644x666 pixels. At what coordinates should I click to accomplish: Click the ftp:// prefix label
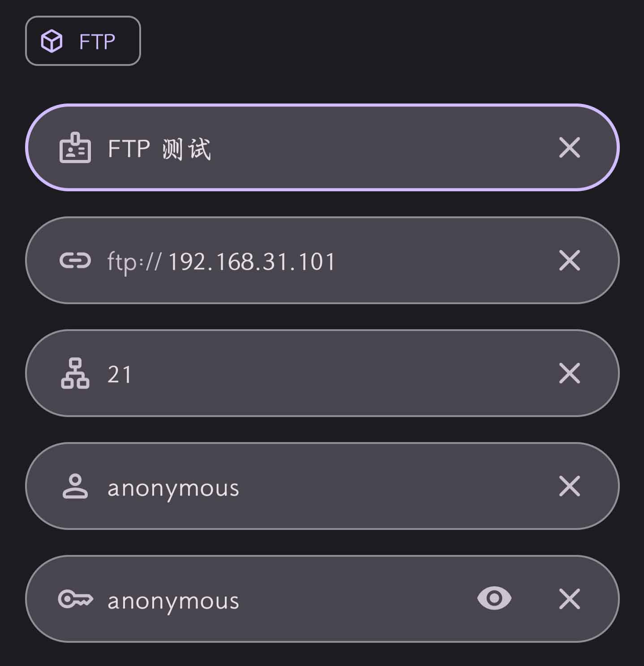tap(134, 262)
